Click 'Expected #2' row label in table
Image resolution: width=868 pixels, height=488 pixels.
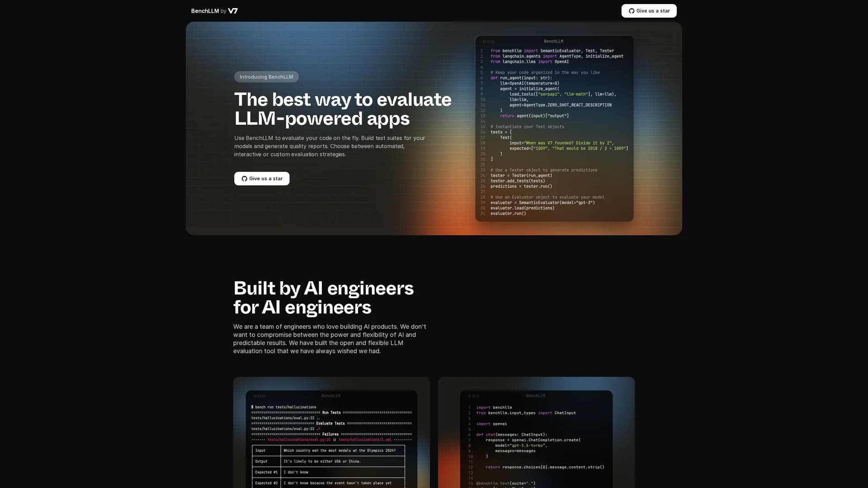[x=266, y=483]
